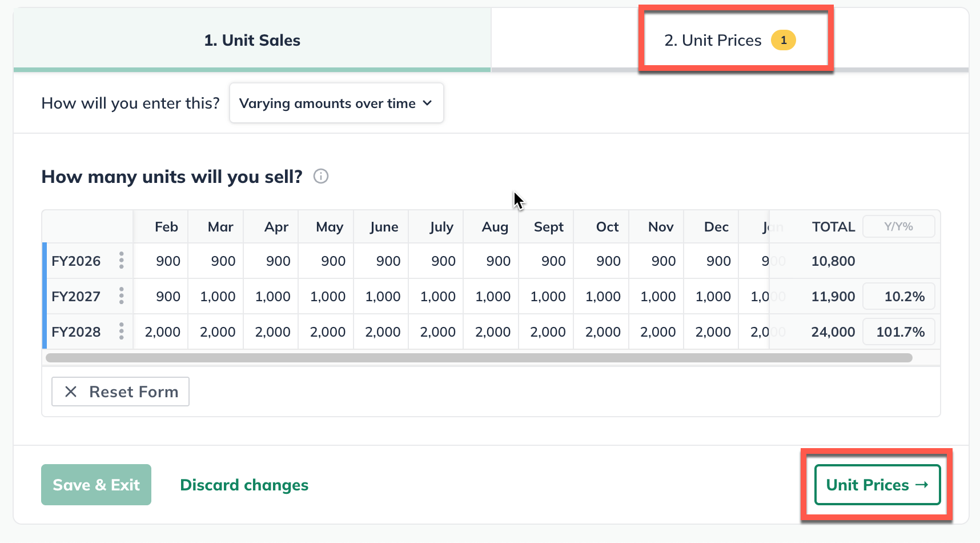Viewport: 980px width, 543px height.
Task: Click the FY2027 10.2% growth field
Action: [x=898, y=297]
